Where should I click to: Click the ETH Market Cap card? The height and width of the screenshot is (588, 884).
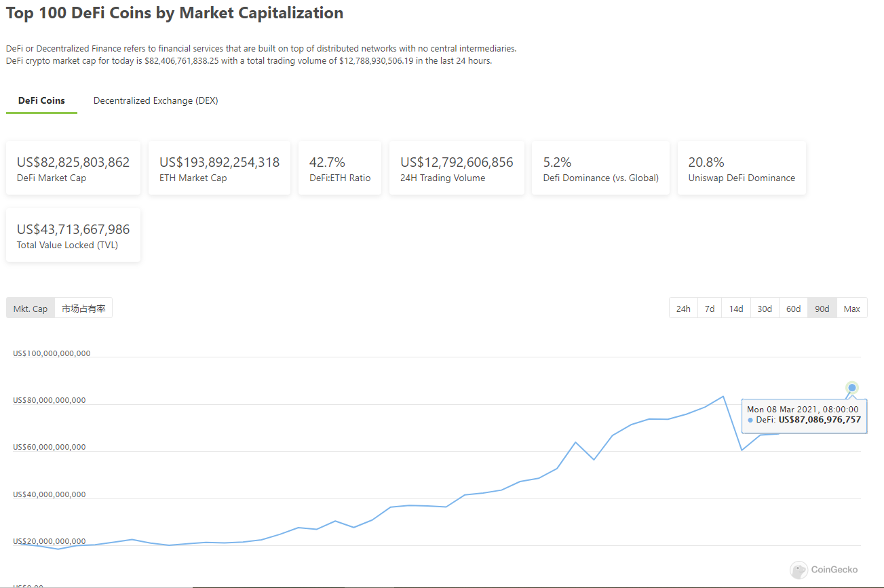coord(219,168)
